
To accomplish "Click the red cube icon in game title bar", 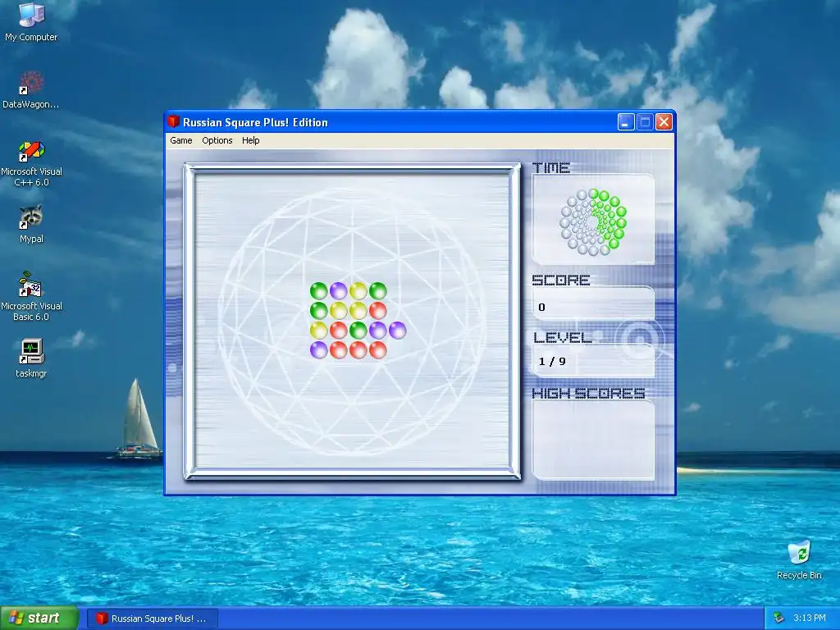I will (x=173, y=121).
